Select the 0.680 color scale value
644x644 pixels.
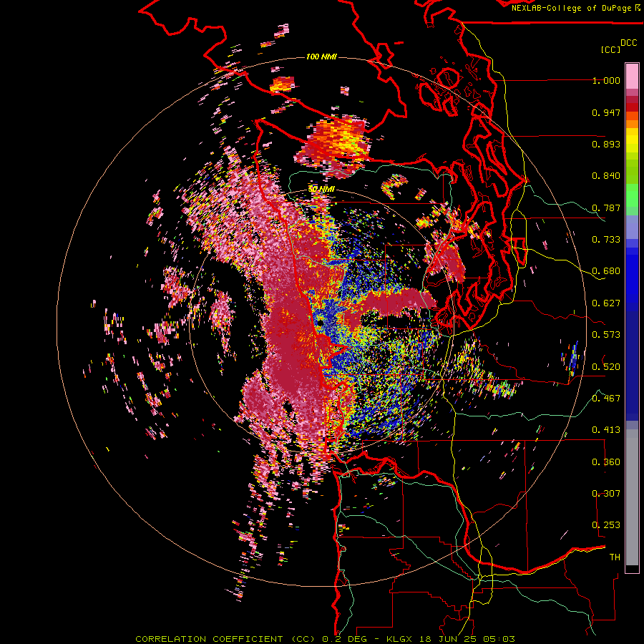[x=606, y=271]
